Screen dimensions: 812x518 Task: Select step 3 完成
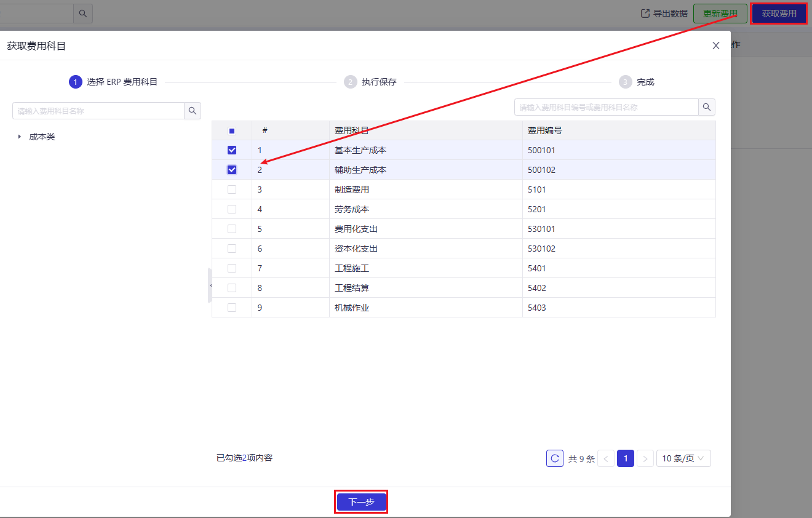(x=637, y=82)
